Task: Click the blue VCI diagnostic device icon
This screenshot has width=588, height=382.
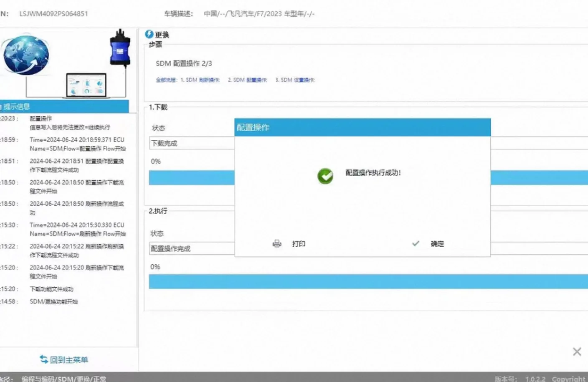Action: (120, 48)
